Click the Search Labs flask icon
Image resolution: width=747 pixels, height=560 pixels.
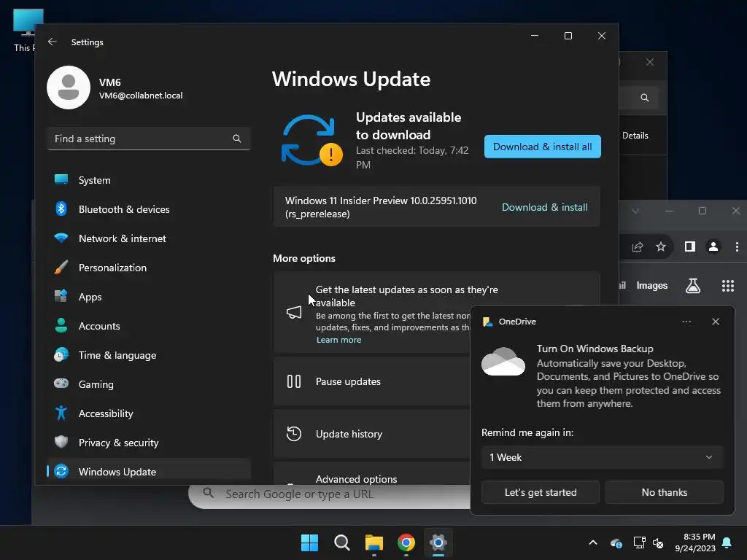[x=693, y=286]
